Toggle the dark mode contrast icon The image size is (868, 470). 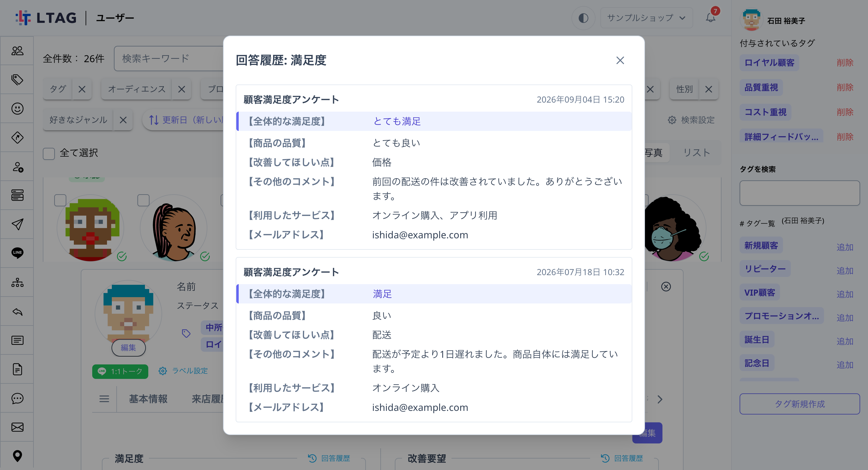coord(583,18)
